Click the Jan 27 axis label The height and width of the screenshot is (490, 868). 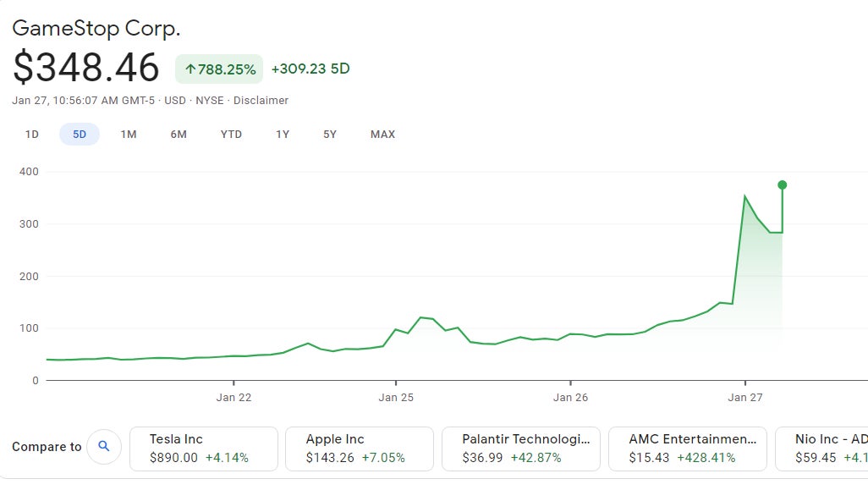point(744,396)
